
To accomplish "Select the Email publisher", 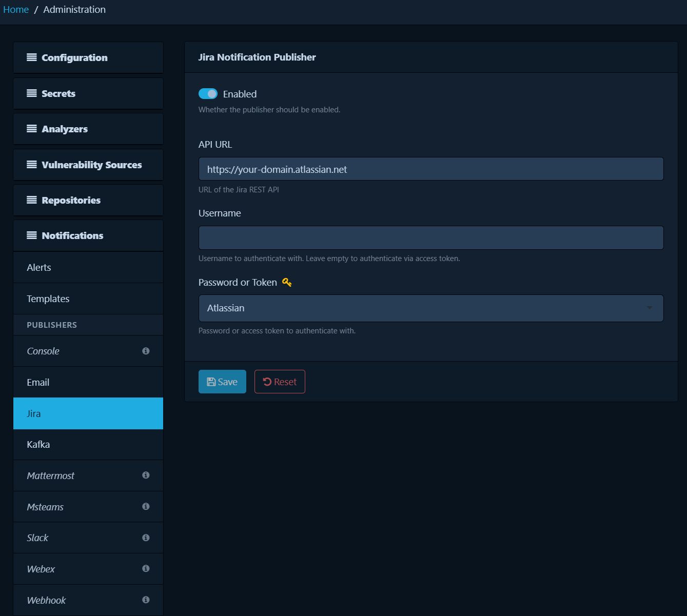I will point(88,382).
